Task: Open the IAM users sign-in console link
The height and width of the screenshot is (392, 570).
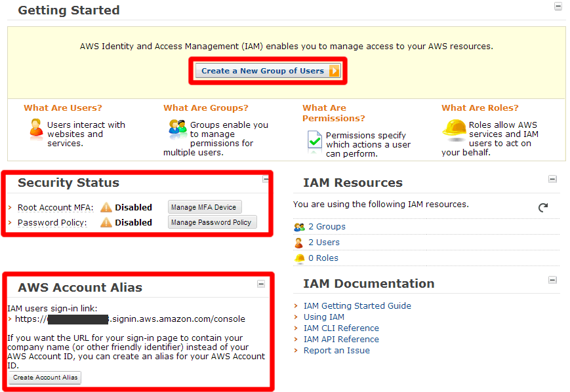Action: pyautogui.click(x=130, y=319)
